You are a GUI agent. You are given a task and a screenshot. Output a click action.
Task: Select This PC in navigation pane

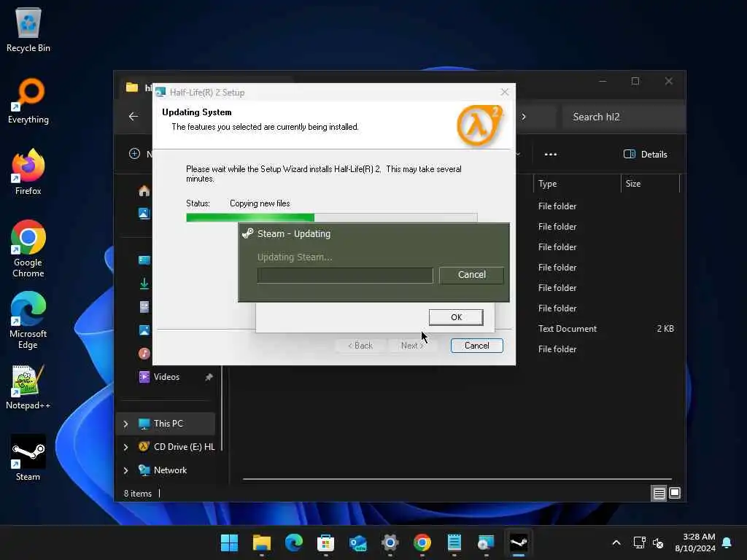point(166,424)
